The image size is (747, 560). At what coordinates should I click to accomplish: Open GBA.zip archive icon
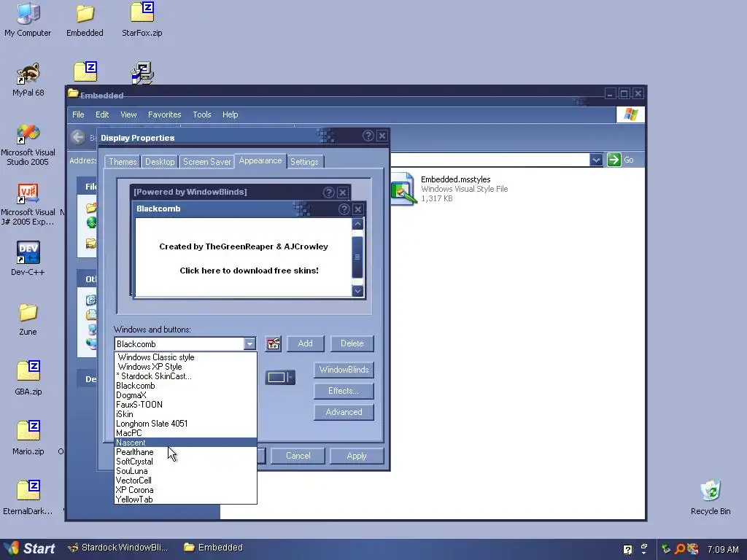[28, 378]
